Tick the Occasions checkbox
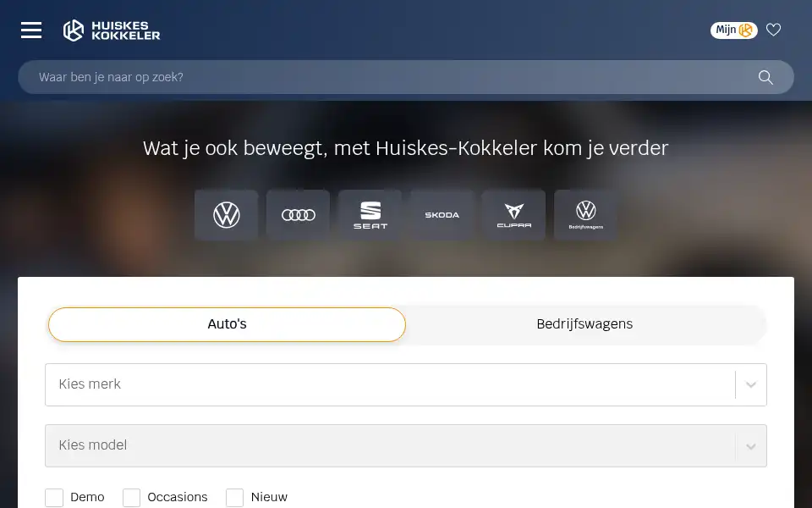Image resolution: width=812 pixels, height=508 pixels. (132, 498)
